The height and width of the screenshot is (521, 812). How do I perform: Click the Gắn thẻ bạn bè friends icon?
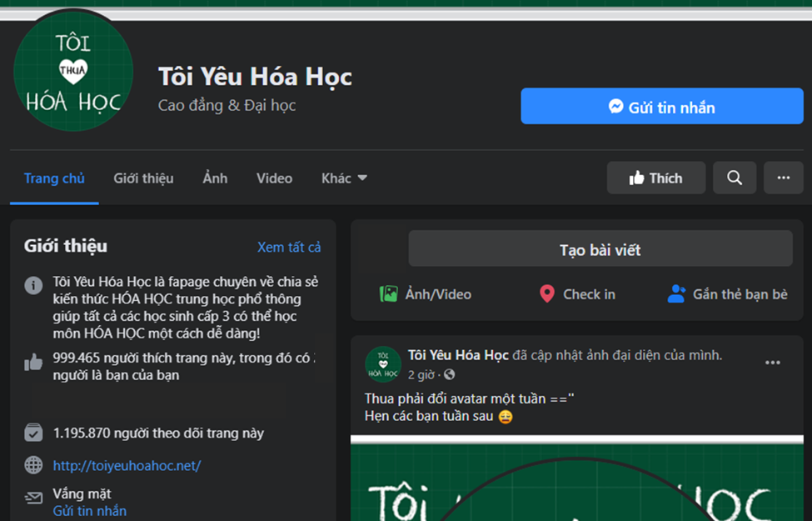point(676,293)
